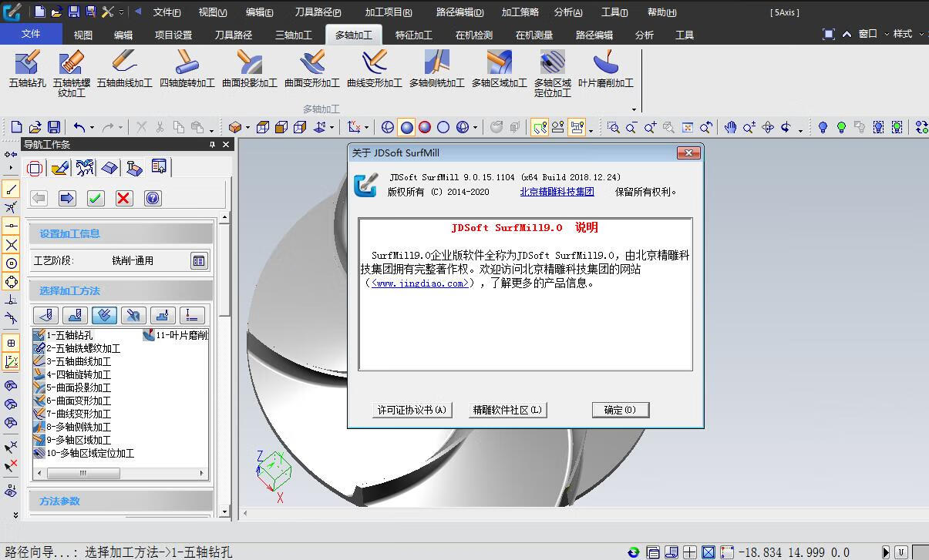Open the 文件(F) menu

(167, 12)
